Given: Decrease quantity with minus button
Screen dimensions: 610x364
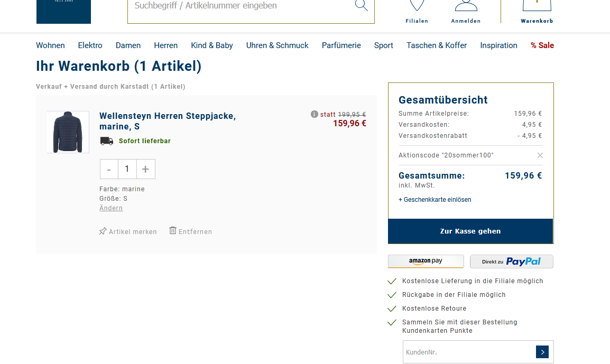Looking at the screenshot, I should [x=109, y=169].
